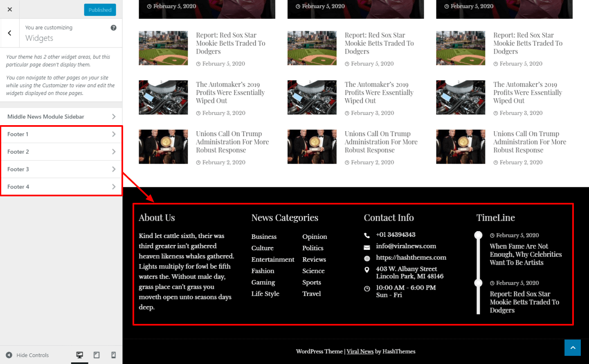Image resolution: width=589 pixels, height=364 pixels.
Task: Switch to desktop preview mode icon
Action: coord(80,355)
